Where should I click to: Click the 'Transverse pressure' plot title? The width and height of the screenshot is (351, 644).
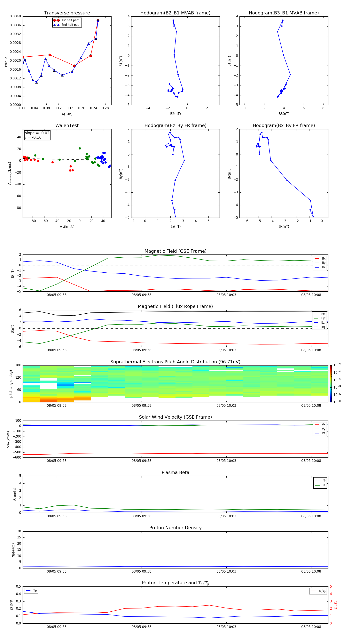click(67, 13)
